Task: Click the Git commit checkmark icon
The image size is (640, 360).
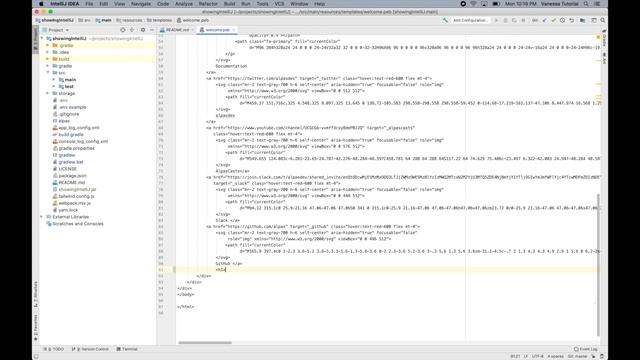Action: click(x=553, y=20)
